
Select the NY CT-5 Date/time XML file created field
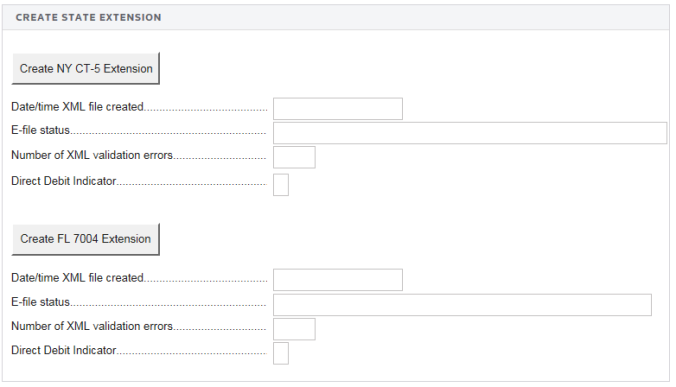pyautogui.click(x=338, y=109)
